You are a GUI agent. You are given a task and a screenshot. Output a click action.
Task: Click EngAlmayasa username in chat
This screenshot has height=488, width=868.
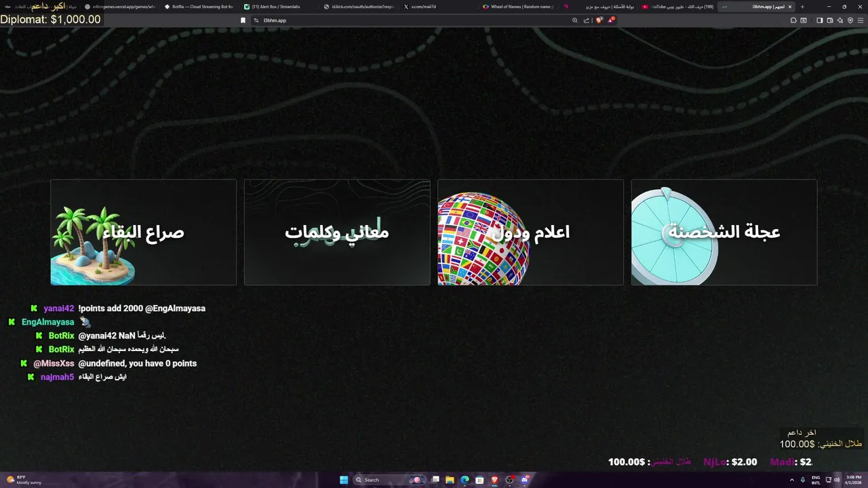pos(47,322)
